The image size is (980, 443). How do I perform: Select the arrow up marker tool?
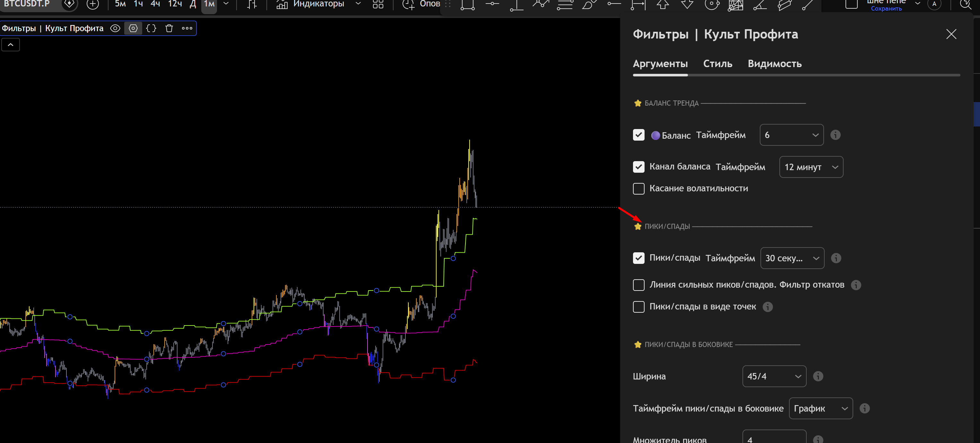663,4
